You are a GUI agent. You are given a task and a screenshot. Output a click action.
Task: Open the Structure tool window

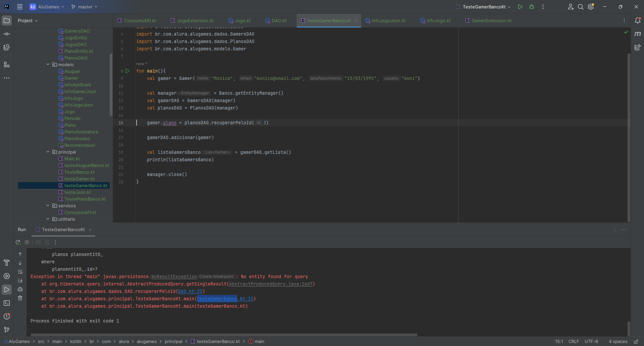point(7,64)
